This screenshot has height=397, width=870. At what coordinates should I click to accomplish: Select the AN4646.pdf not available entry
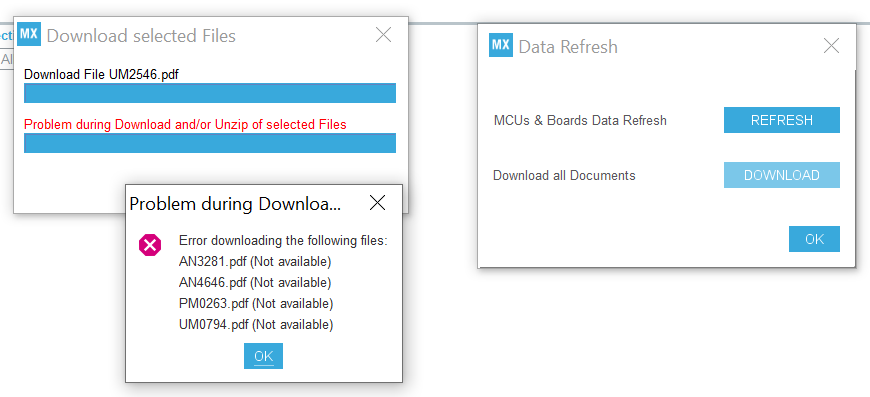tap(255, 282)
